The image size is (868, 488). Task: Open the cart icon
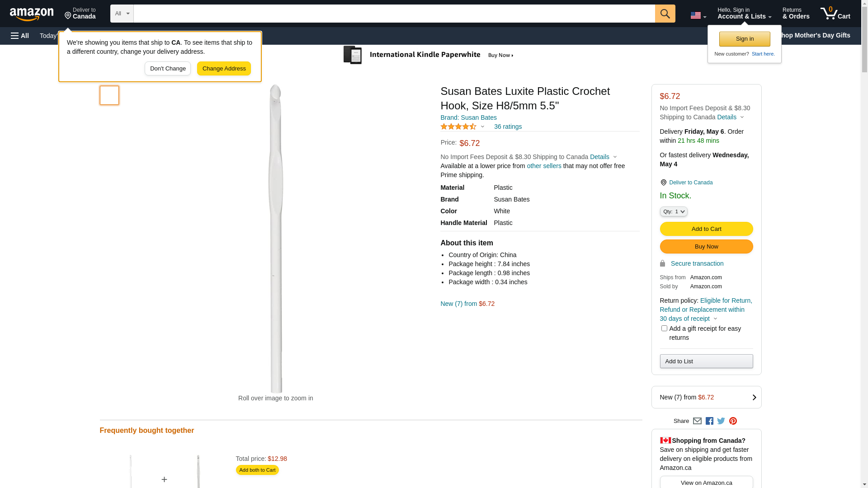point(835,14)
